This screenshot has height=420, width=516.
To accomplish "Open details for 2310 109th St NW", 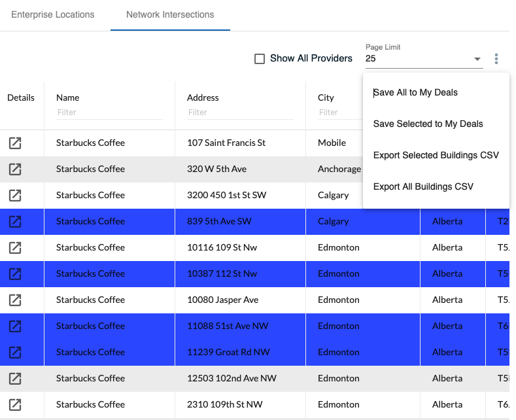I will coord(15,404).
